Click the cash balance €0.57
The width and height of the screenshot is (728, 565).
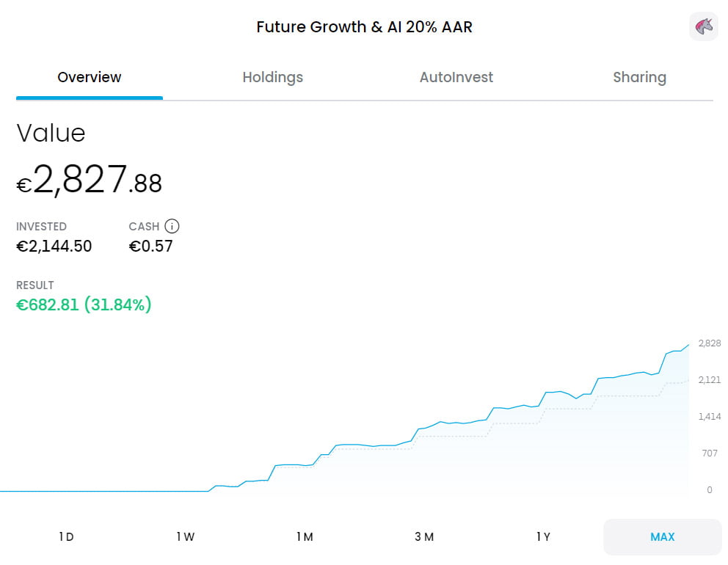pos(150,247)
